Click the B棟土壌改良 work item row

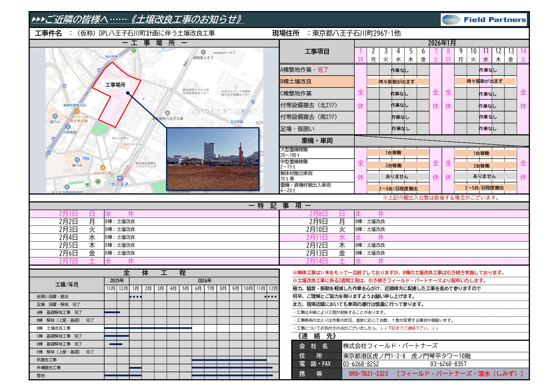(x=316, y=82)
